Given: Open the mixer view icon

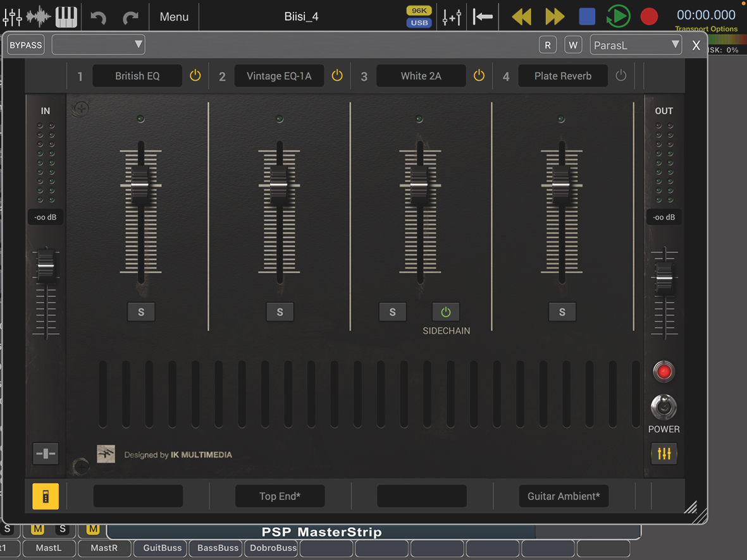Looking at the screenshot, I should 13,16.
